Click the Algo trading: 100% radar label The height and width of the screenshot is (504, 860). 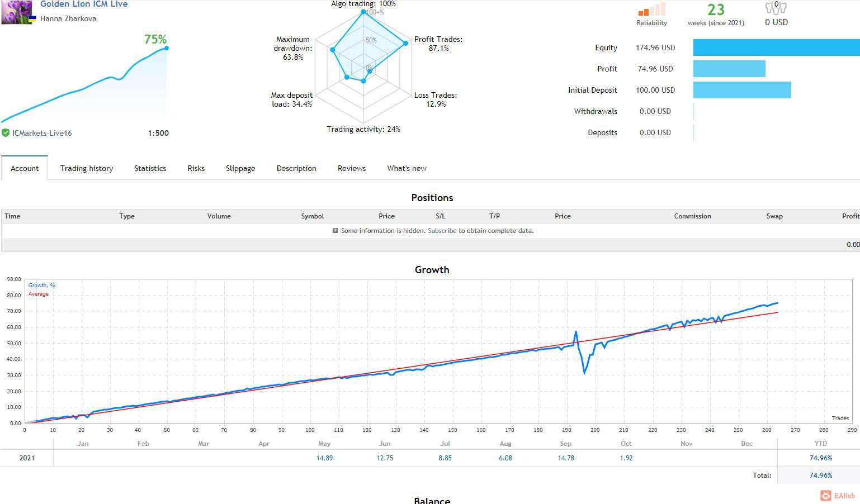point(363,4)
